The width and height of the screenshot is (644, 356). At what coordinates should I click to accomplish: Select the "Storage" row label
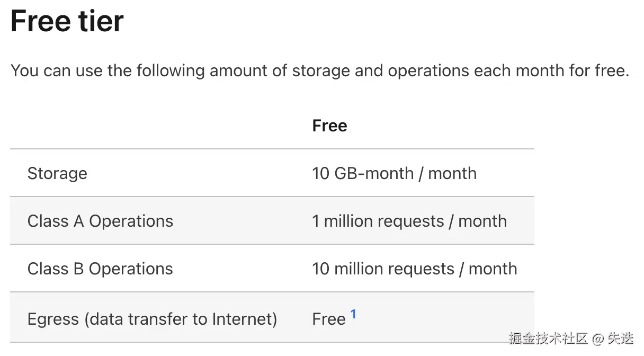57,173
